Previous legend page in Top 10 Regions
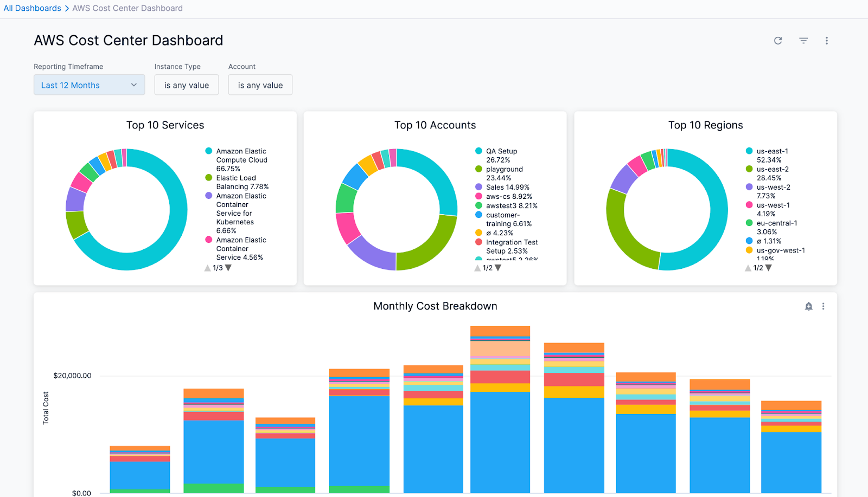 pyautogui.click(x=748, y=268)
